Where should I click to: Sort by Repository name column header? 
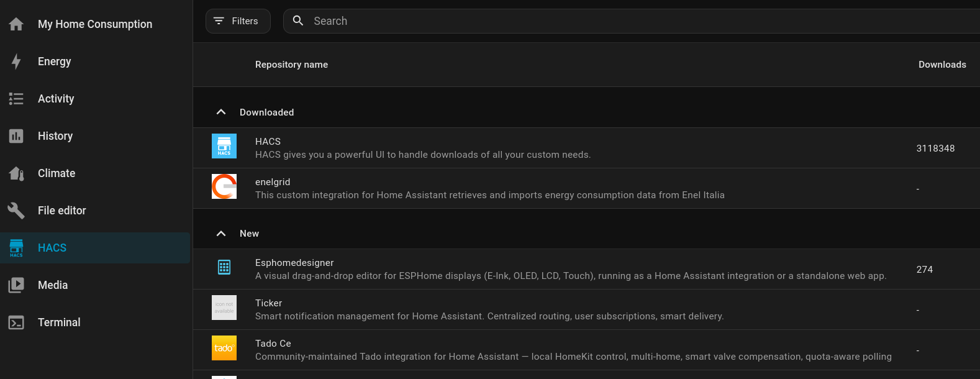(291, 65)
